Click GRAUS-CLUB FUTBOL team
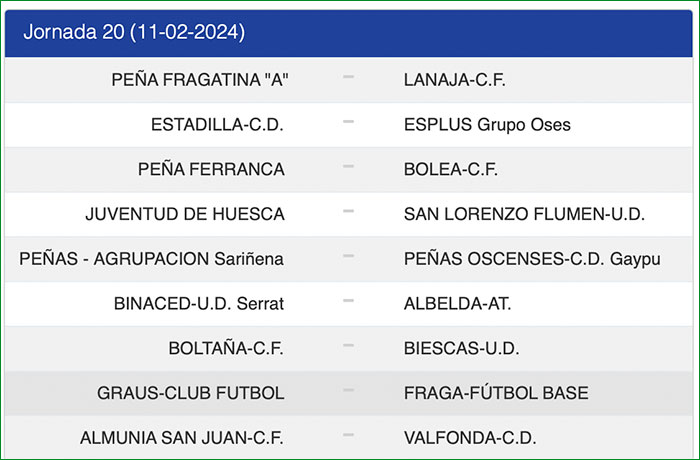 click(191, 393)
